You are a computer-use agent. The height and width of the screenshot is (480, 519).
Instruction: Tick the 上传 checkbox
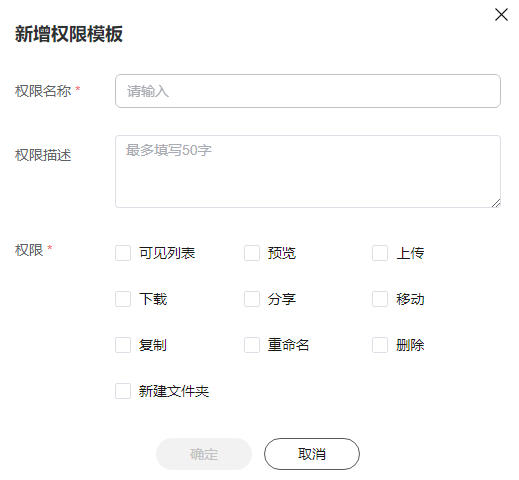380,253
